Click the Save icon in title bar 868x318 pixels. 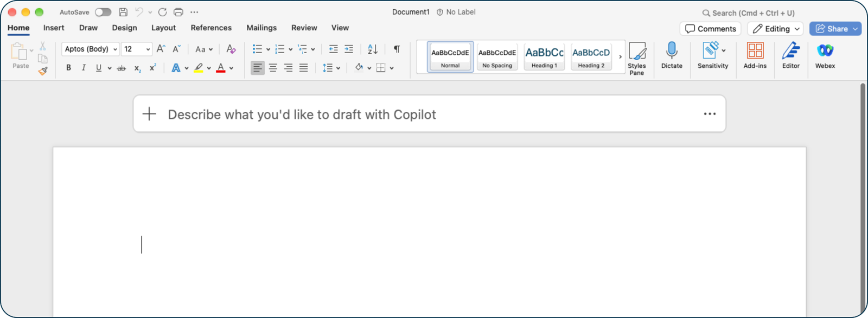point(123,12)
